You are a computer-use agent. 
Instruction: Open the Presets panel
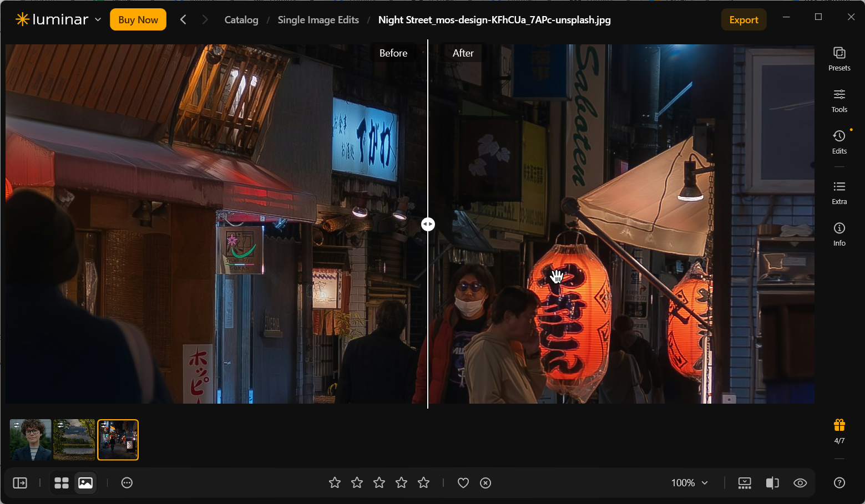pyautogui.click(x=839, y=59)
